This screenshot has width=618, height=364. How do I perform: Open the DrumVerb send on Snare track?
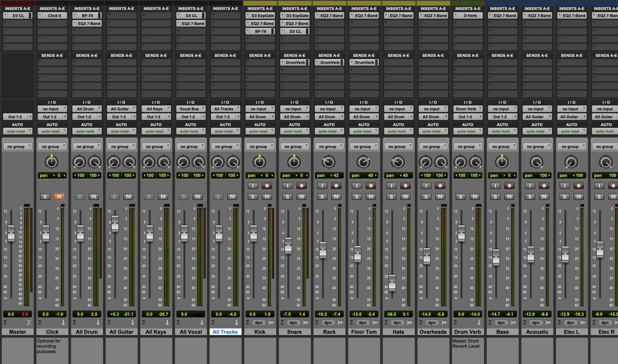pyautogui.click(x=295, y=63)
